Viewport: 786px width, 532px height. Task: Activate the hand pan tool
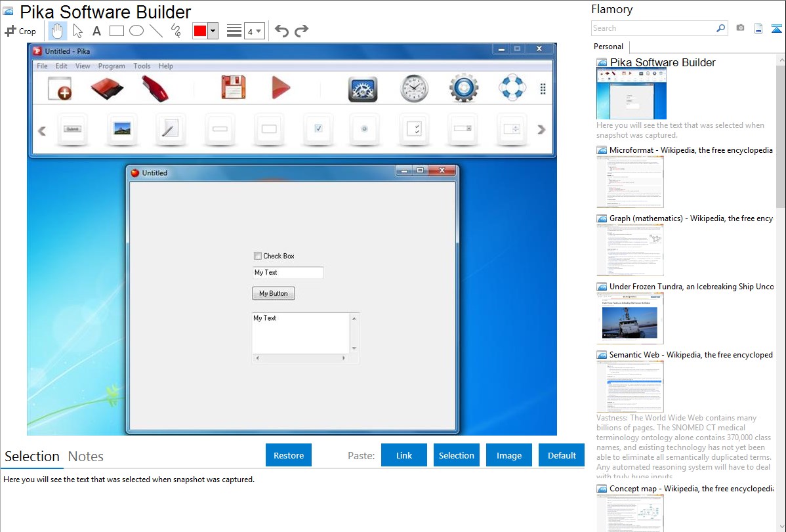[x=57, y=31]
